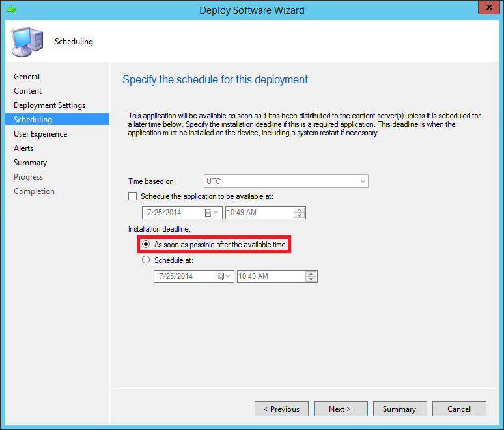504x430 pixels.
Task: Enable 'Schedule the application to be available at' checkbox
Action: 132,196
